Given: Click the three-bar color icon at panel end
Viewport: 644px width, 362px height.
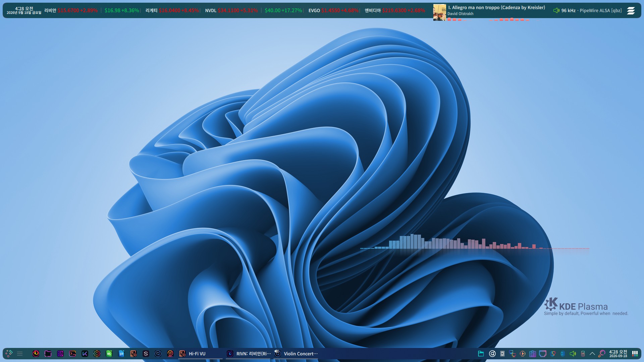Looking at the screenshot, I should click(635, 353).
